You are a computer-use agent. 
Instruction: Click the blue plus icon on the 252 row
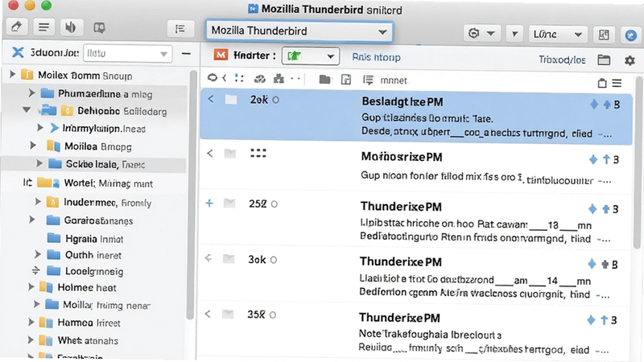coord(209,204)
